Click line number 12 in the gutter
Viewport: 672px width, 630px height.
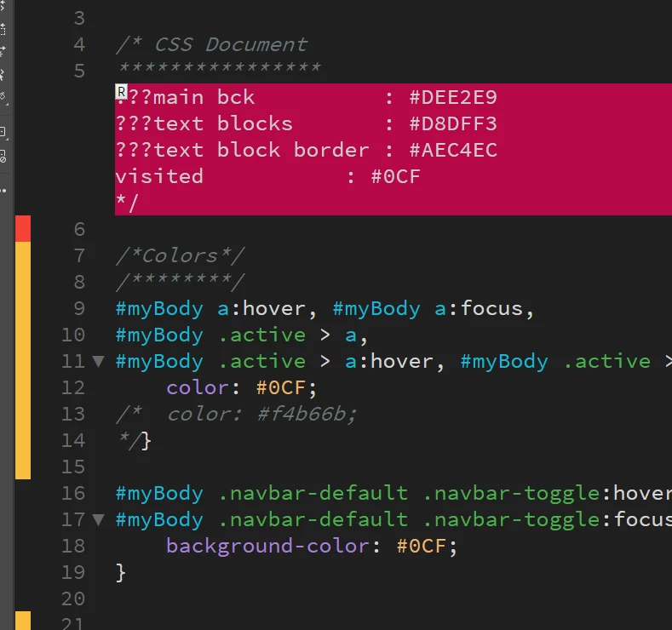(73, 388)
